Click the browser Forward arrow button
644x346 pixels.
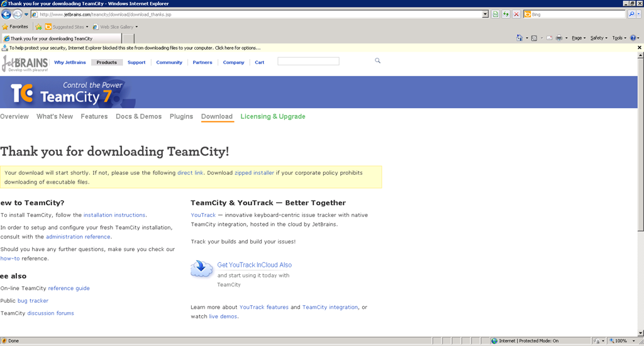(x=17, y=14)
